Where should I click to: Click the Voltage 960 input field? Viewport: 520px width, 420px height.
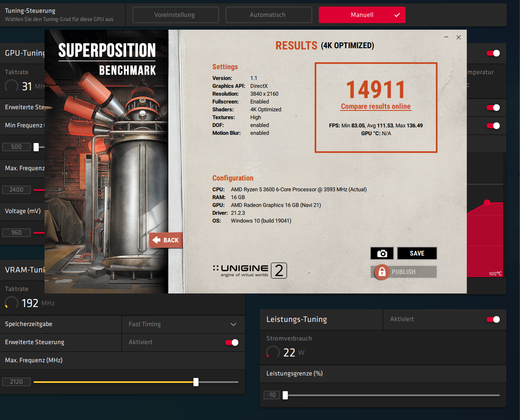[x=16, y=233]
